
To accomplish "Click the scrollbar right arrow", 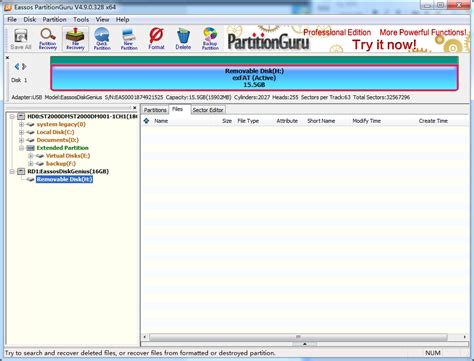I will [465, 337].
